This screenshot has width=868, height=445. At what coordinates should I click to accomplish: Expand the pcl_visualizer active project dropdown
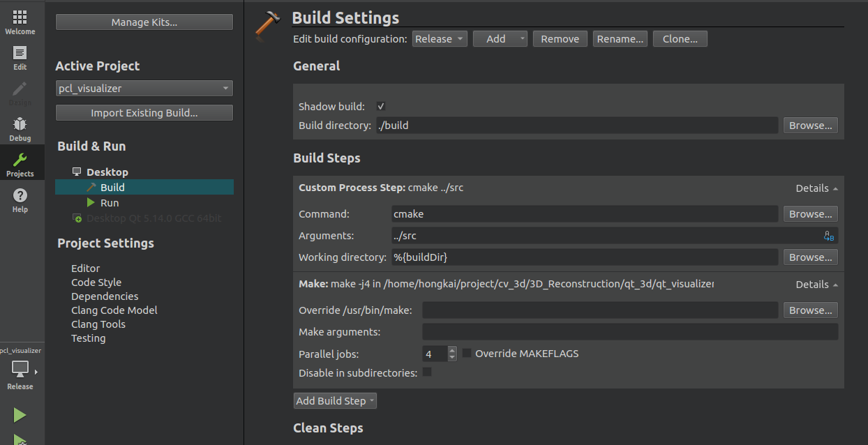144,89
